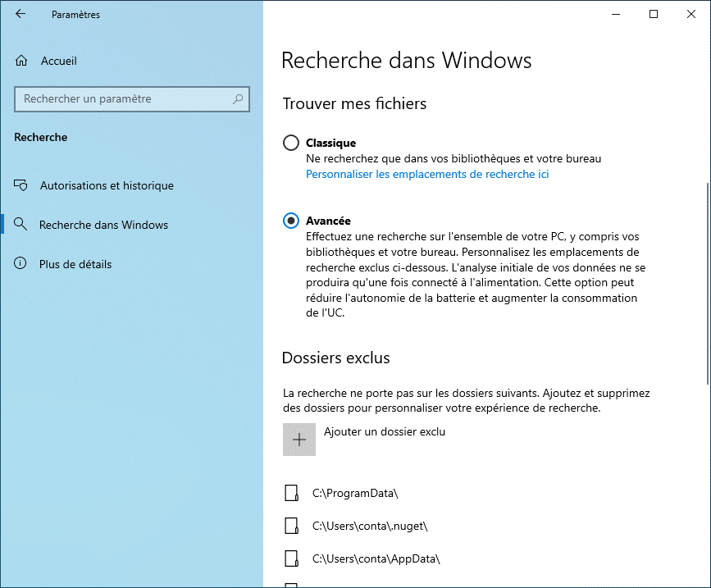The image size is (711, 588).
Task: Click the Trouver mes fichiers heading
Action: coord(354,104)
